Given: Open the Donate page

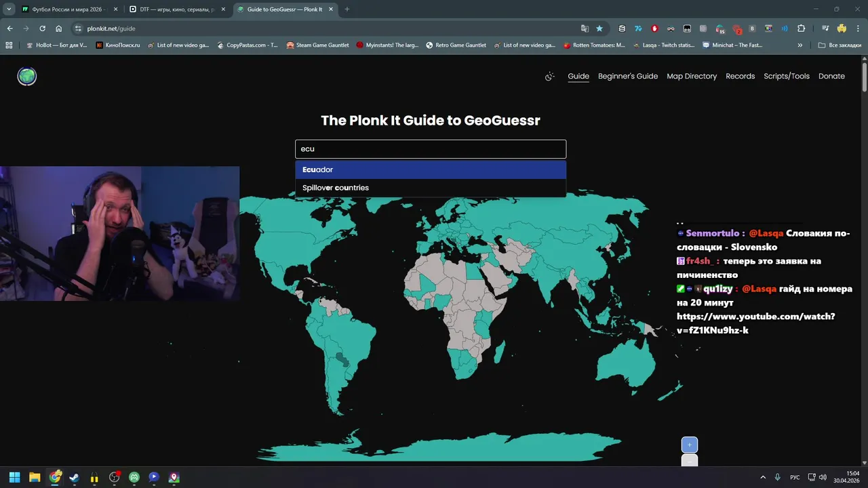Looking at the screenshot, I should pyautogui.click(x=831, y=77).
